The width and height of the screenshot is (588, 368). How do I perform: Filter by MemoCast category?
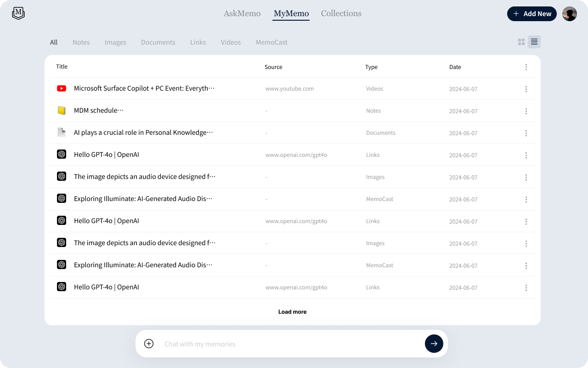pos(271,42)
